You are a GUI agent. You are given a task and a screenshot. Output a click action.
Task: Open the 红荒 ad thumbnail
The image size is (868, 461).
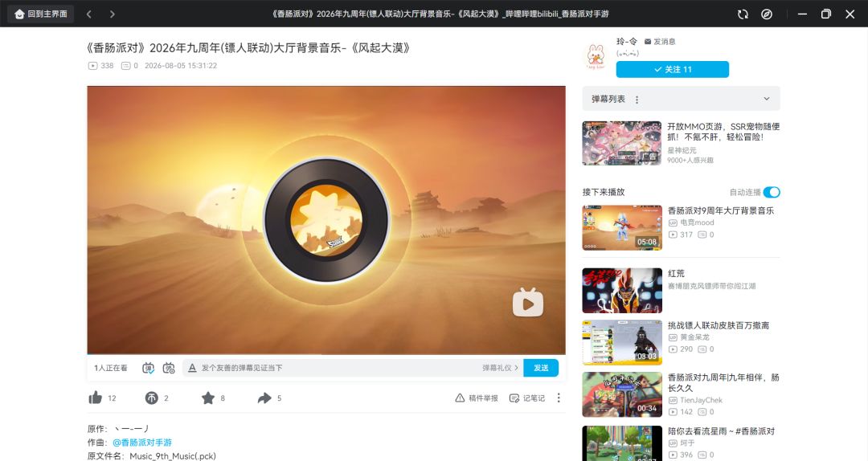[x=621, y=290]
